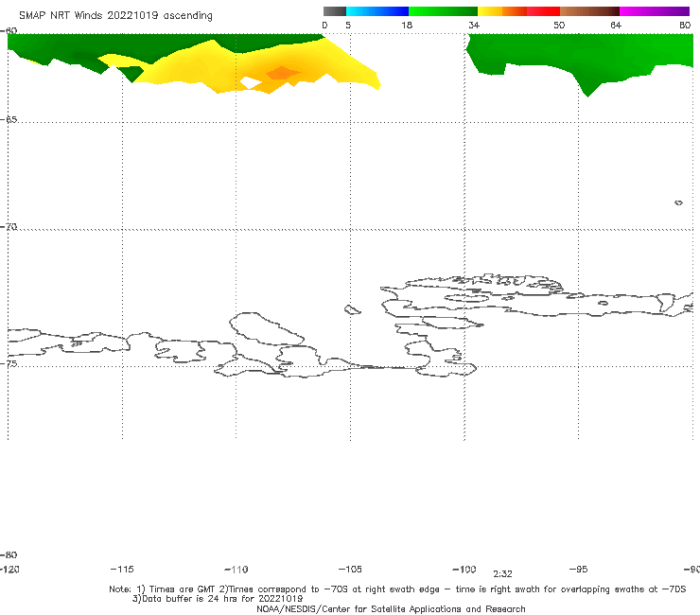This screenshot has width=700, height=615.
Task: Click the longitude label '-115'
Action: 122,570
